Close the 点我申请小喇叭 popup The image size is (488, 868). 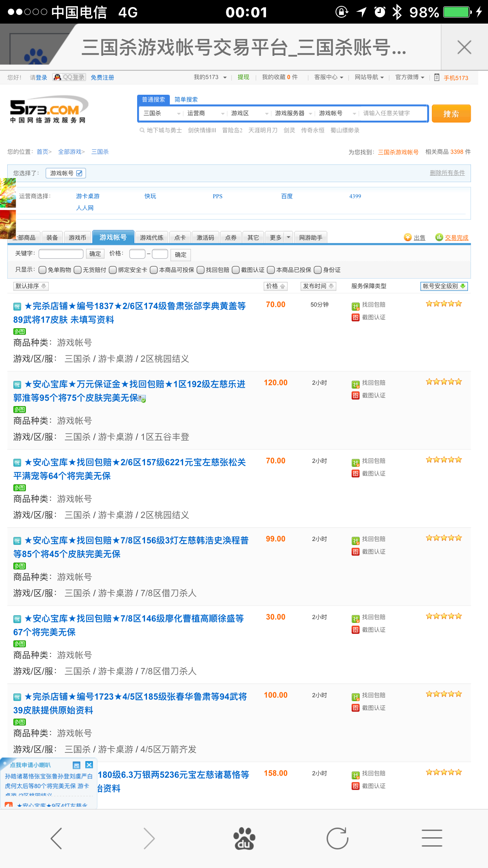pyautogui.click(x=89, y=765)
